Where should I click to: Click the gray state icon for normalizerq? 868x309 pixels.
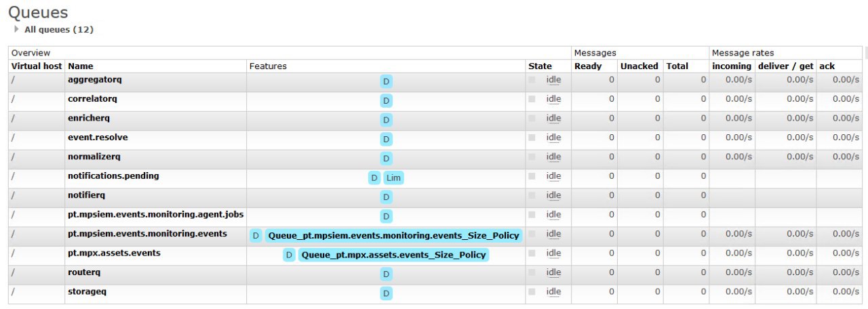(532, 157)
